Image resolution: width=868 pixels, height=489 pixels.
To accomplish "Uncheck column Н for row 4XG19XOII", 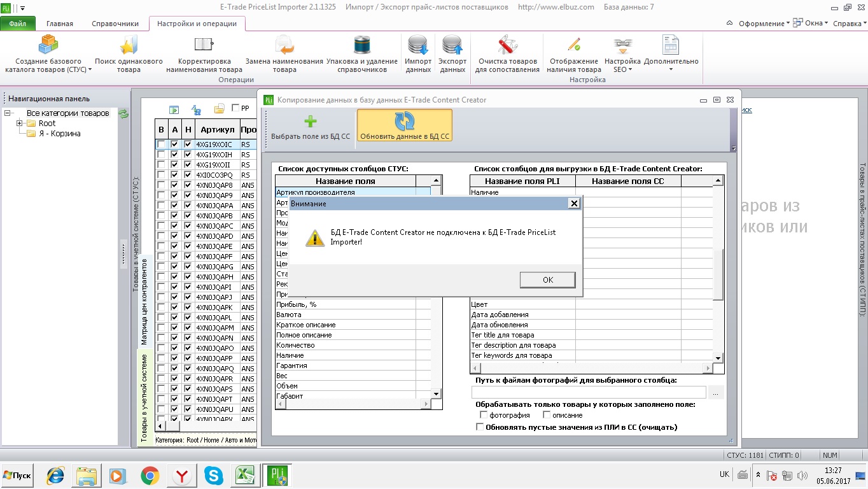I will pos(188,165).
